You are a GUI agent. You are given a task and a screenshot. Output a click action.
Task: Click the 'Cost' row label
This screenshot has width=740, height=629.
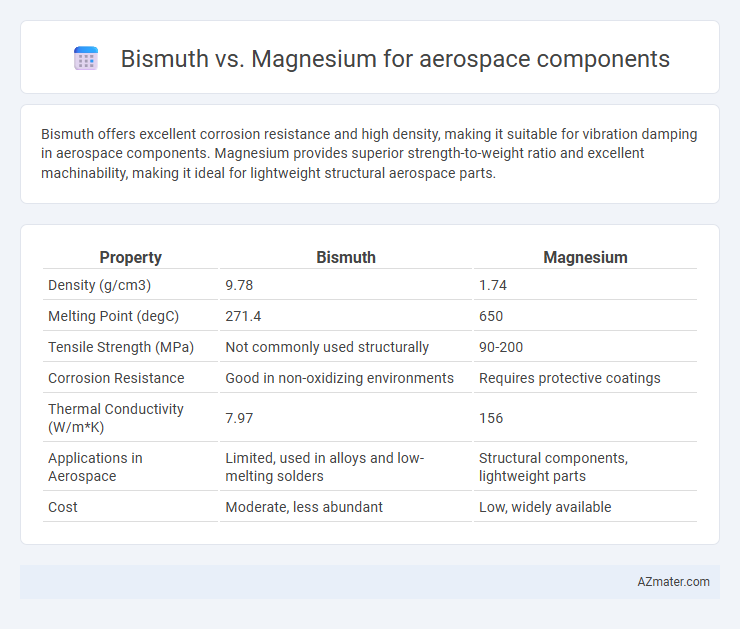click(63, 507)
